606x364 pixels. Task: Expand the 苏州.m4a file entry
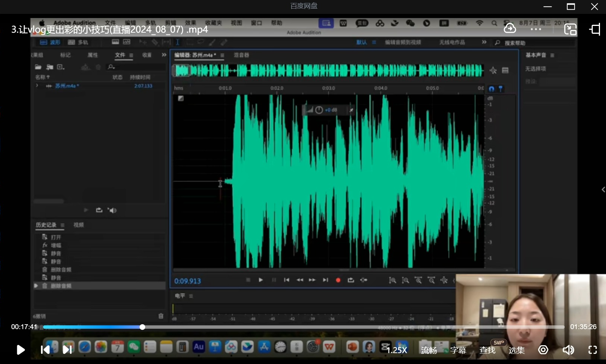tap(37, 86)
